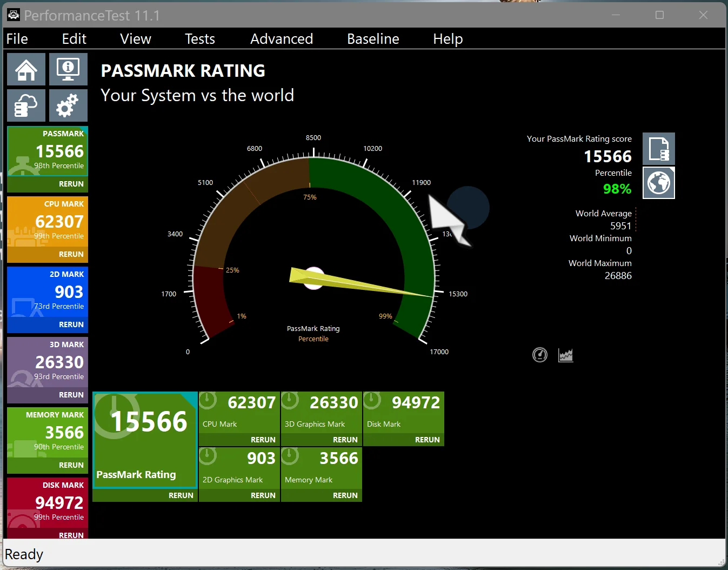Click the 15566 score beside the save icon
Image resolution: width=728 pixels, height=570 pixels.
pyautogui.click(x=607, y=156)
